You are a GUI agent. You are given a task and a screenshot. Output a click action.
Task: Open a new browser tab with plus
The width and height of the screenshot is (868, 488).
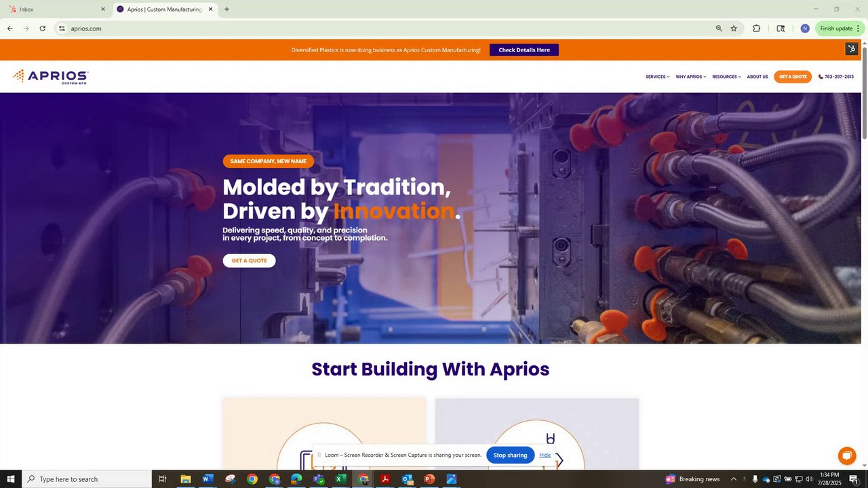point(226,9)
